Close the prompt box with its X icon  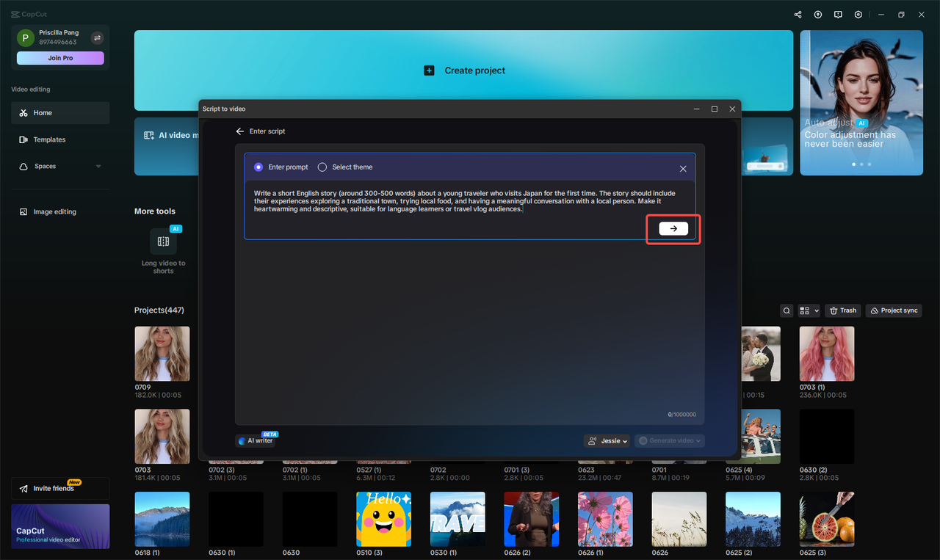click(683, 169)
